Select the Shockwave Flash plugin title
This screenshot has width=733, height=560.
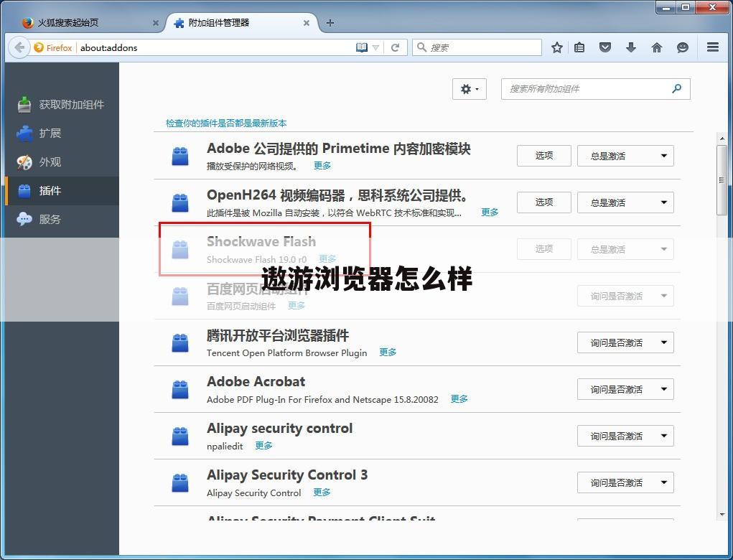(261, 242)
